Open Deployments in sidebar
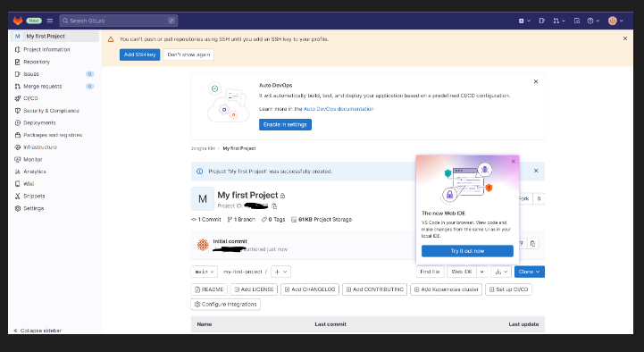 pos(55,122)
